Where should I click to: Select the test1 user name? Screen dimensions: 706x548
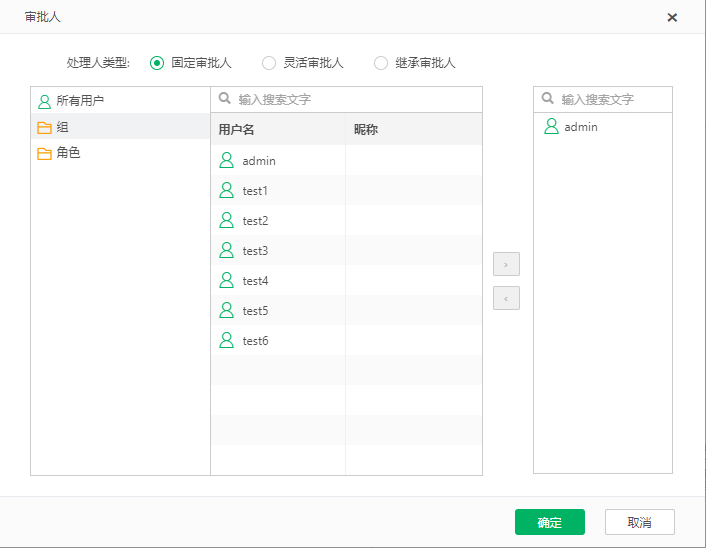[x=255, y=191]
